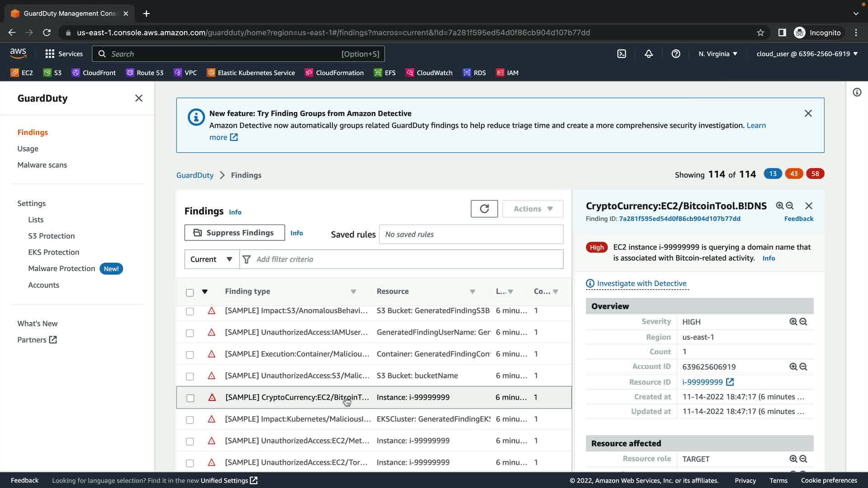Toggle the select-all findings checkbox
The height and width of the screenshot is (488, 868).
pyautogui.click(x=190, y=292)
